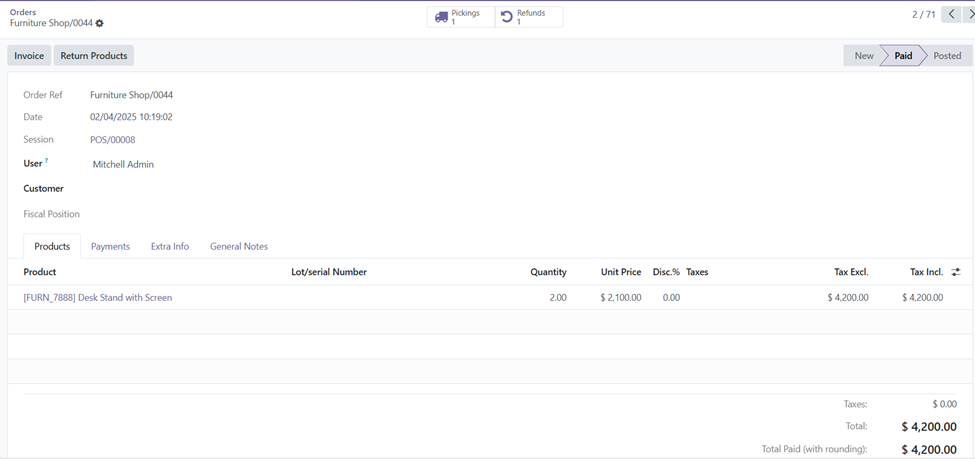Click the Paid status stage

pyautogui.click(x=903, y=56)
